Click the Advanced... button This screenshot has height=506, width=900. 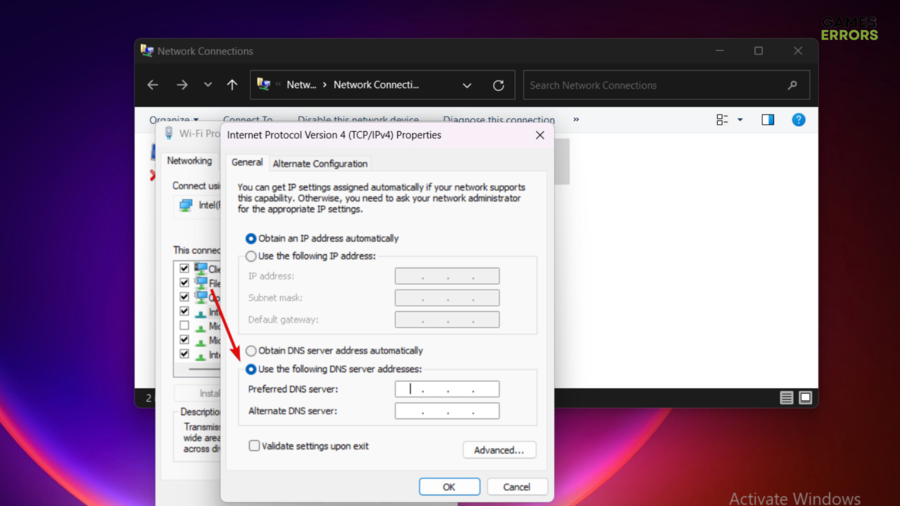499,450
